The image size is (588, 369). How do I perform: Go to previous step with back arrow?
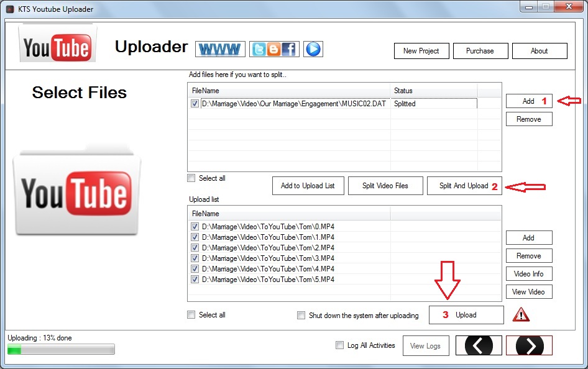(x=479, y=345)
